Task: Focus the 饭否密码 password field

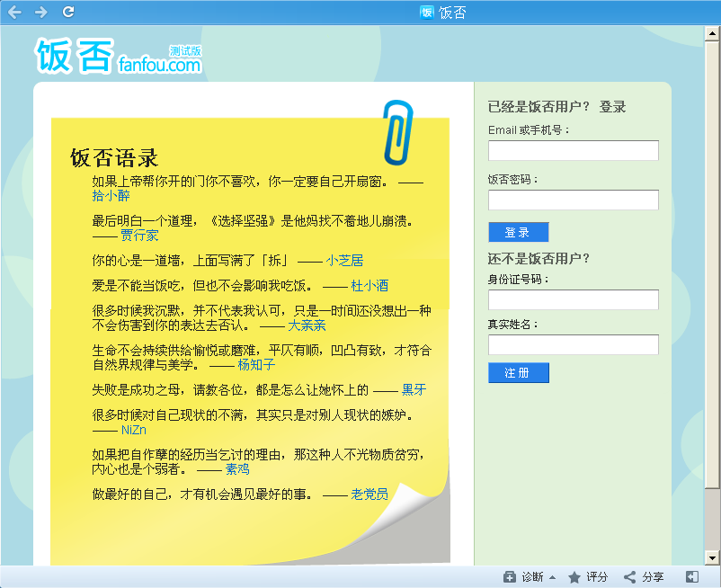Action: [x=574, y=200]
